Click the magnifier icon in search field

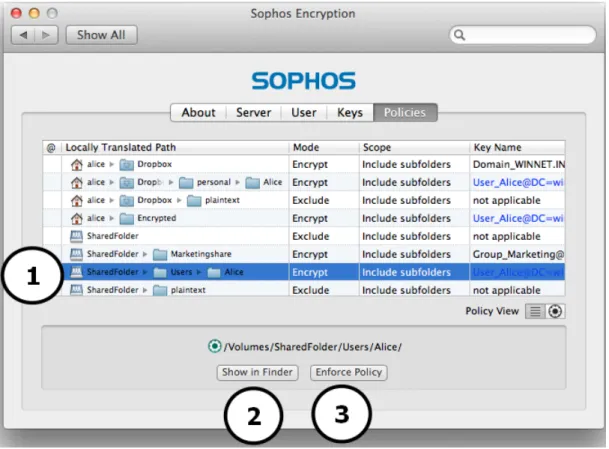[x=459, y=35]
